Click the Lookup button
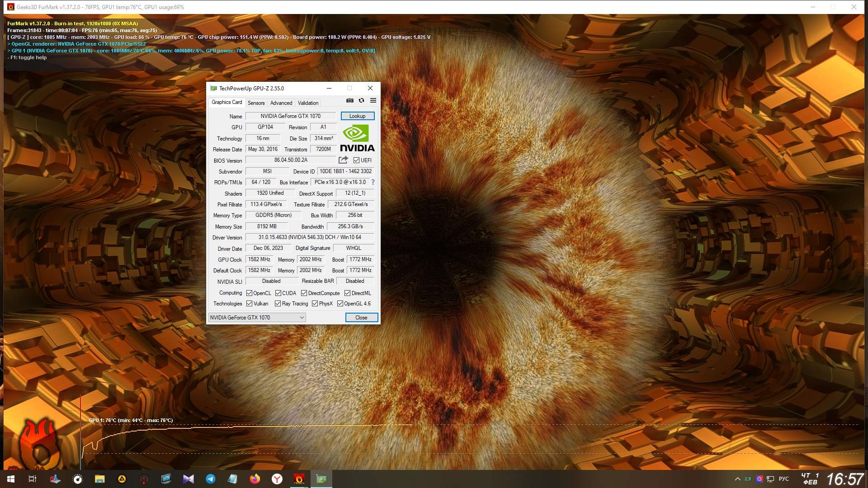Screen dimensions: 868x488 (357, 116)
